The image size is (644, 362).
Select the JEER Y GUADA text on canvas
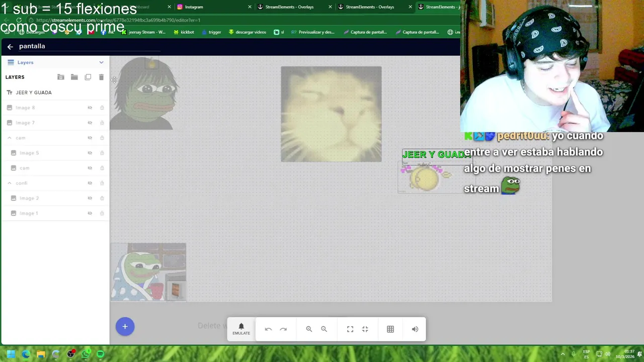[x=437, y=155]
